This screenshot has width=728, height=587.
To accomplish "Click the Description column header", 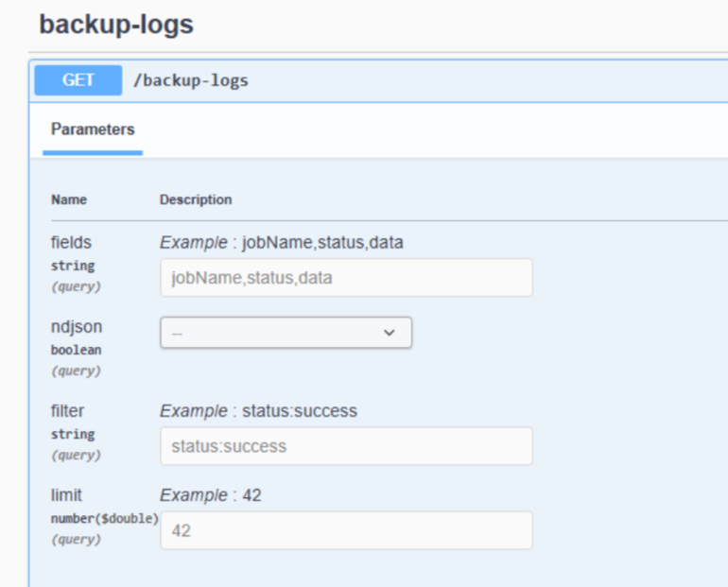I will pos(196,199).
